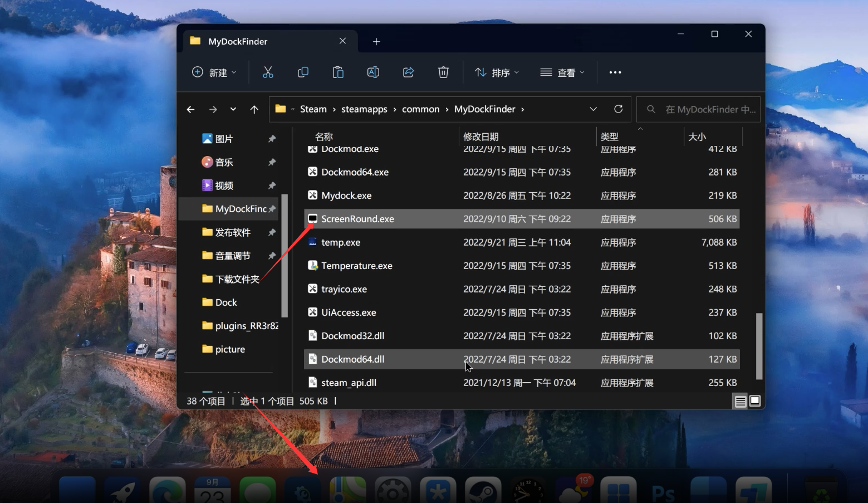Open Steam icon in the dock
Screen dimensions: 868x503
pyautogui.click(x=483, y=490)
